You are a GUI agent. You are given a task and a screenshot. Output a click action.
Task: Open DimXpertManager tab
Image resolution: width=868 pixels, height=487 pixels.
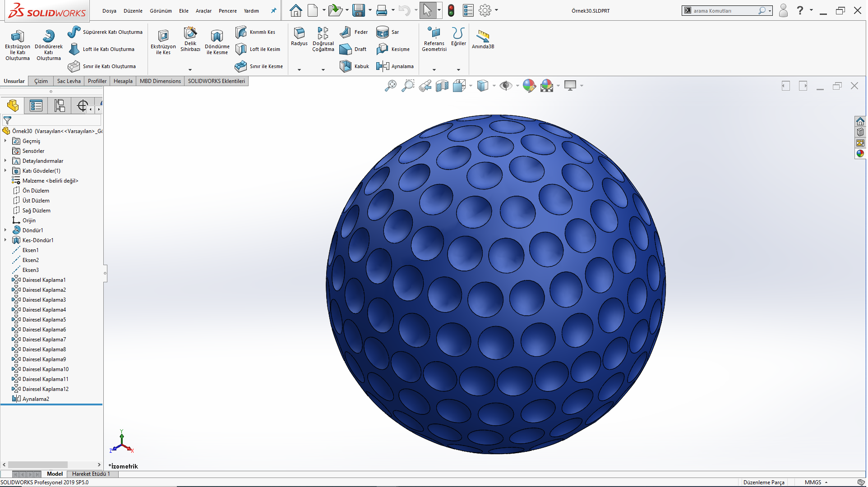[x=82, y=106]
